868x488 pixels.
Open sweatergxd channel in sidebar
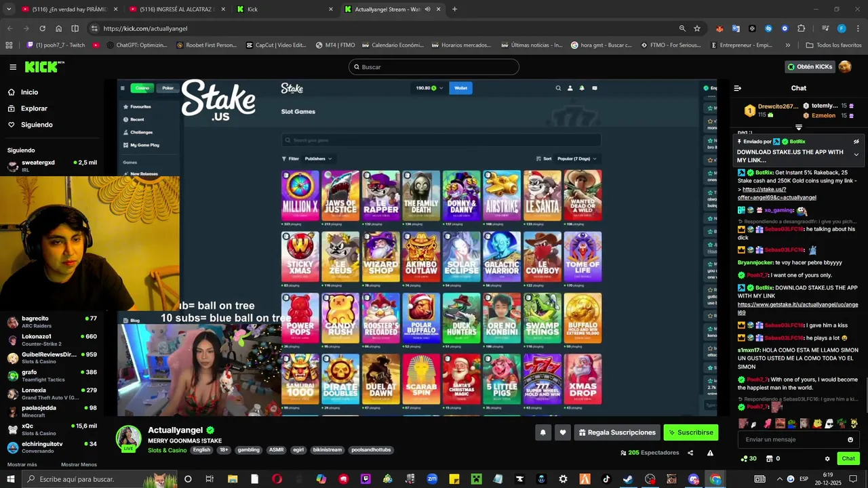(52, 165)
